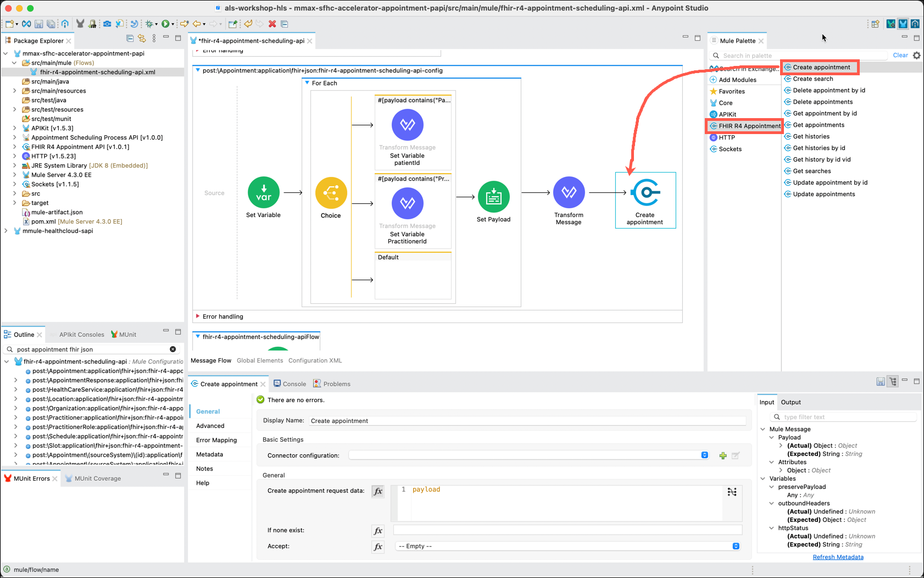924x578 pixels.
Task: Switch to the Configuration XML tab
Action: click(x=315, y=360)
